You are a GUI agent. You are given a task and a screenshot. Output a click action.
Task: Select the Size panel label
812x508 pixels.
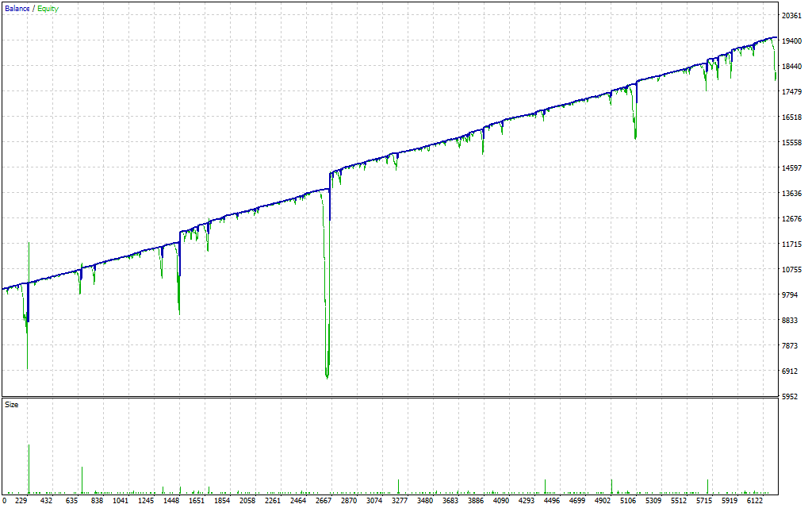point(12,405)
